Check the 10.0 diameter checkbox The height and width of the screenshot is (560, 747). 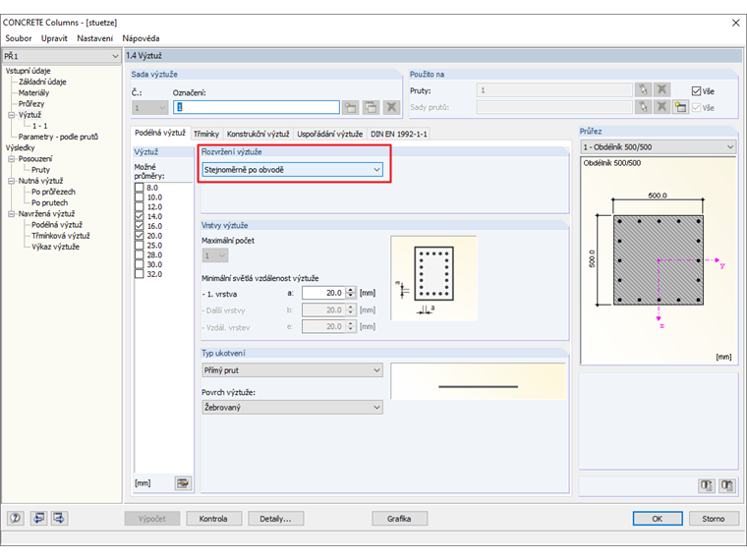coord(140,197)
